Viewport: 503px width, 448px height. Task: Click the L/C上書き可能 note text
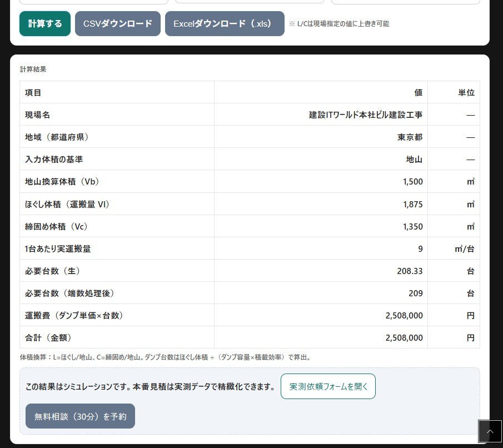tap(339, 24)
